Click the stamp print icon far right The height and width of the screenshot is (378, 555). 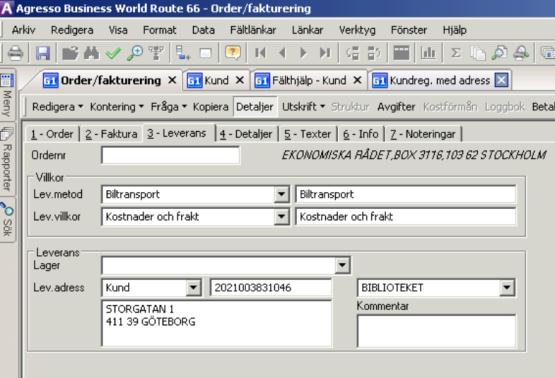click(521, 53)
